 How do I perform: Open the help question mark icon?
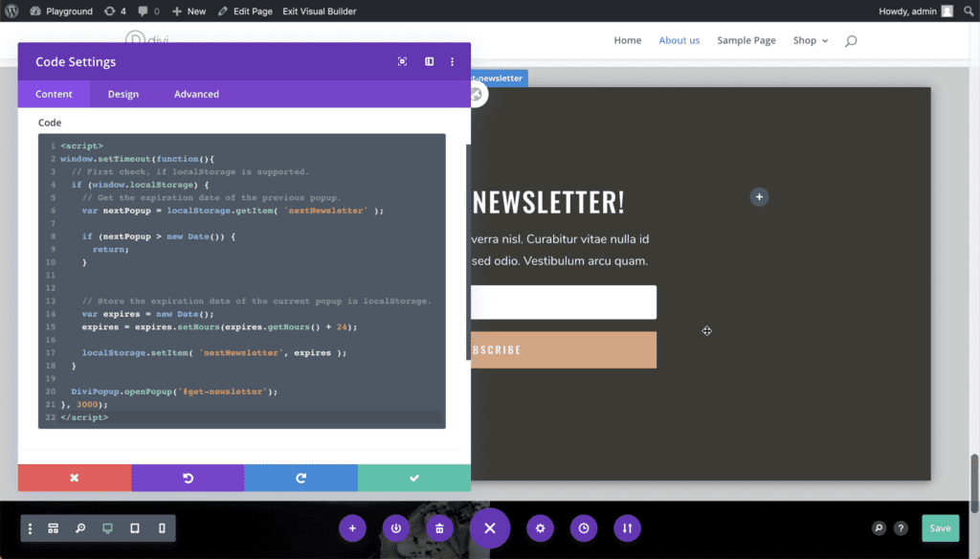tap(901, 528)
